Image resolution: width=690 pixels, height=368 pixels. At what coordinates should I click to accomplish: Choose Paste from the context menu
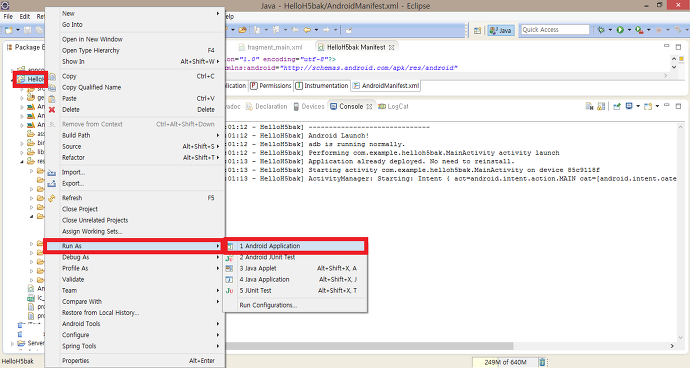point(134,99)
